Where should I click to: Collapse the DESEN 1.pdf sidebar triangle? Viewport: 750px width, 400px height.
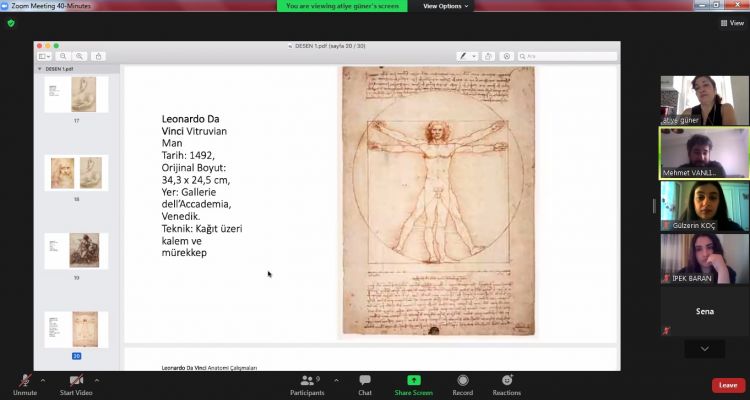40,69
